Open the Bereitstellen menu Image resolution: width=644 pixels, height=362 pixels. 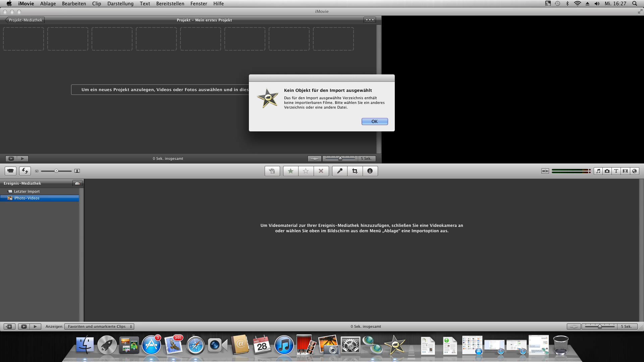(x=170, y=4)
